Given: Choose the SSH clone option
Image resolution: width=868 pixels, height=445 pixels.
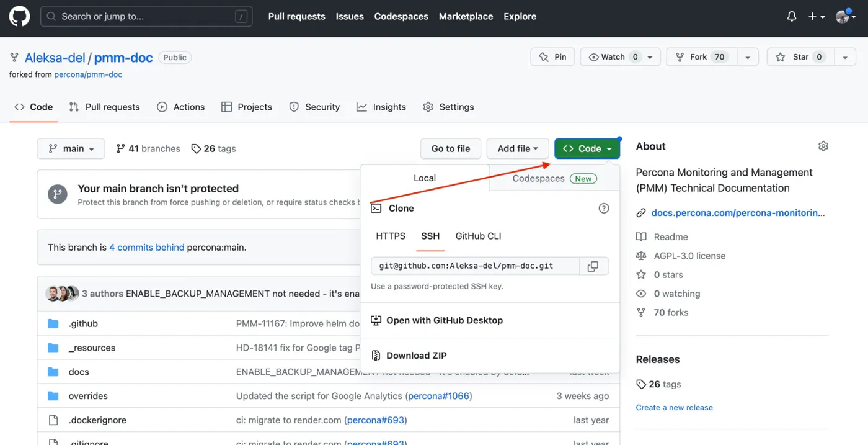Looking at the screenshot, I should click(430, 236).
